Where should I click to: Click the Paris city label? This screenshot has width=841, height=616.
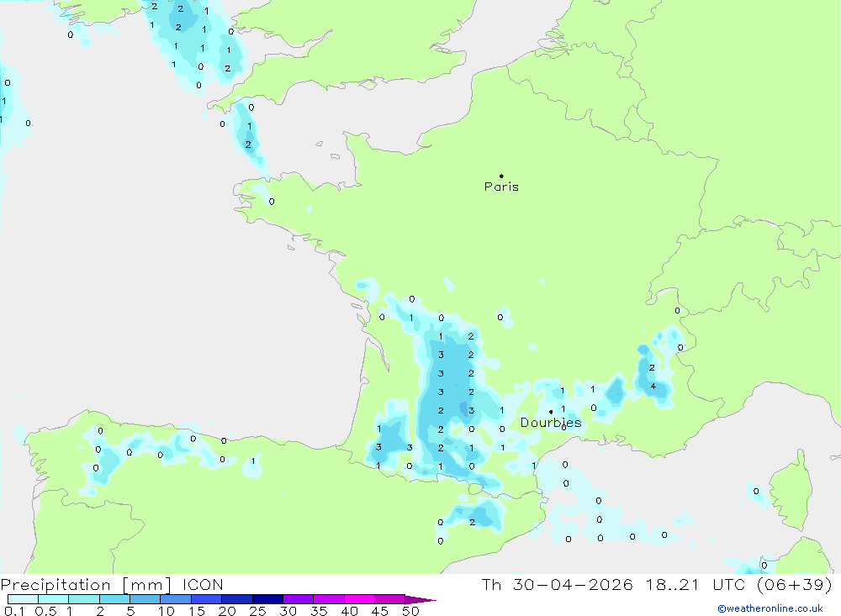pos(501,187)
